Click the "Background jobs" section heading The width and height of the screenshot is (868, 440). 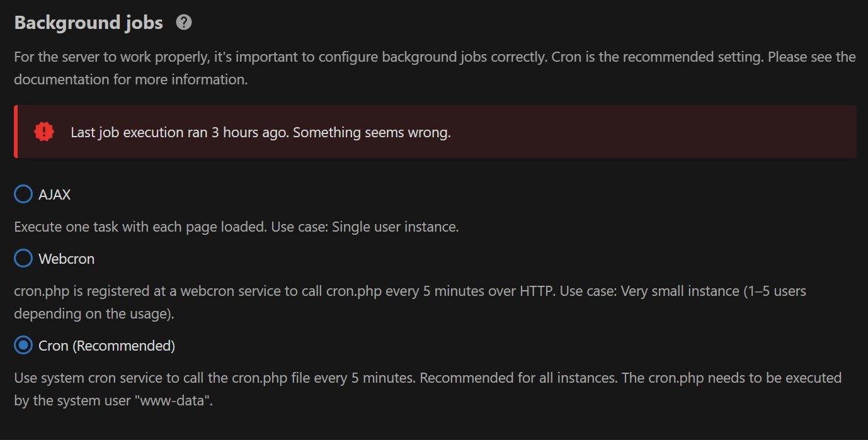(x=88, y=23)
